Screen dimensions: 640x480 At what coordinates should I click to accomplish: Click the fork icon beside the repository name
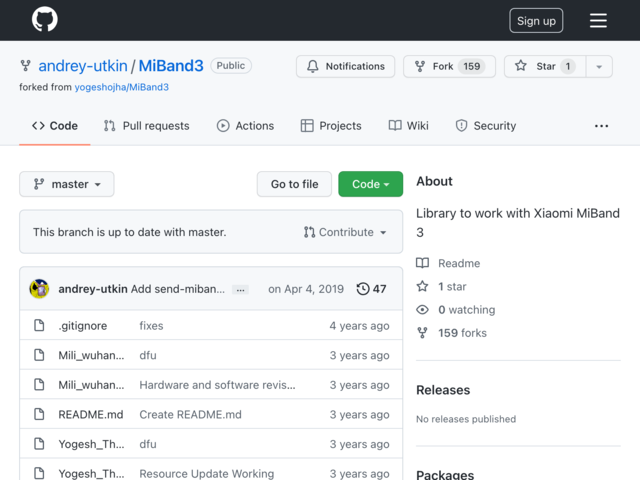point(26,66)
